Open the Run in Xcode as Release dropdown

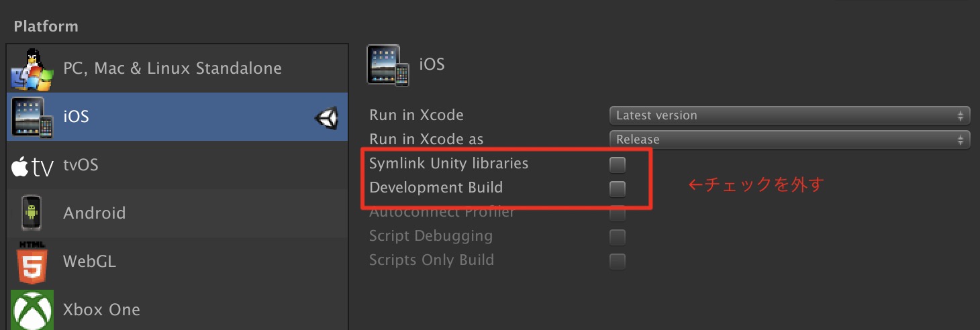(x=789, y=140)
